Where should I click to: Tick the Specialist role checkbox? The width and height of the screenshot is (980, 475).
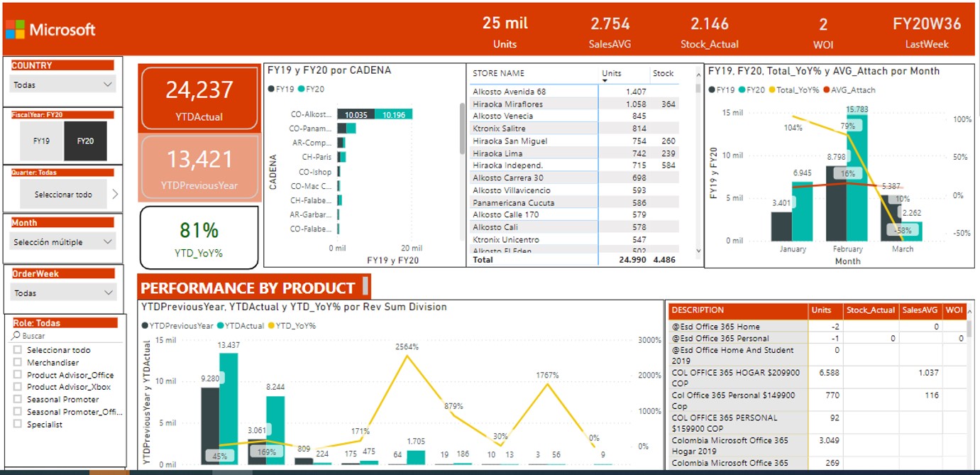tap(18, 424)
